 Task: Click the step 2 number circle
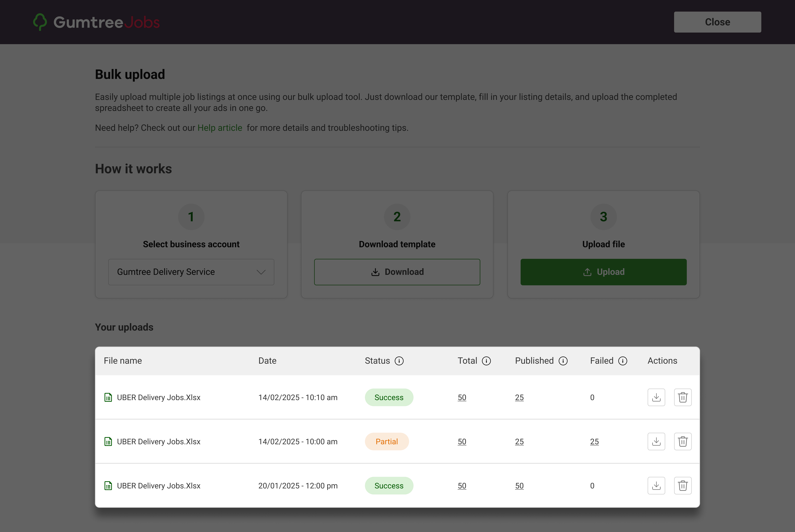tap(397, 217)
